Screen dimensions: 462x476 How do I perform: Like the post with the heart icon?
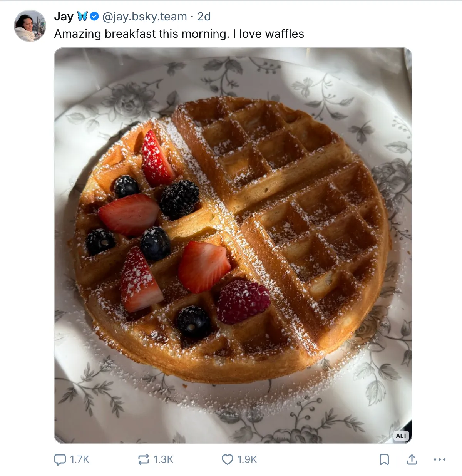click(228, 459)
